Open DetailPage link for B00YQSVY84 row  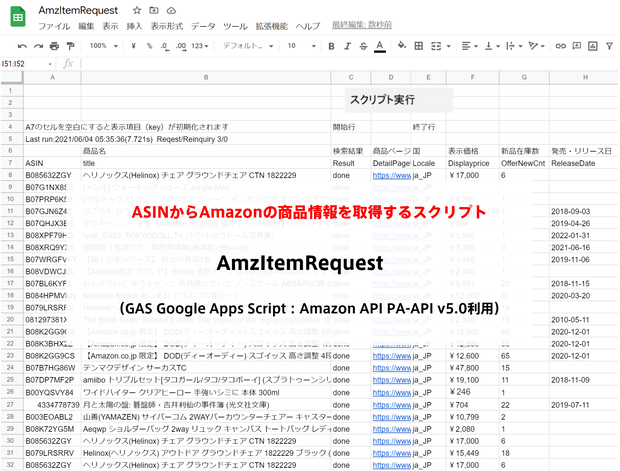click(391, 393)
